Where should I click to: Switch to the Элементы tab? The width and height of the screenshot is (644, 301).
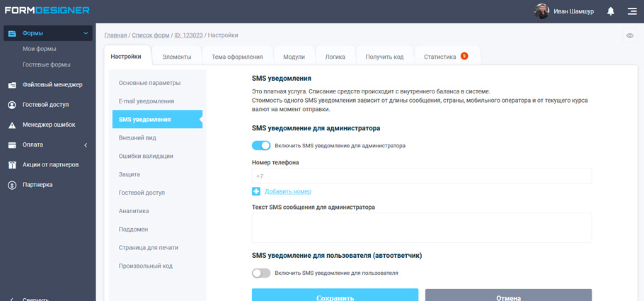coord(177,57)
